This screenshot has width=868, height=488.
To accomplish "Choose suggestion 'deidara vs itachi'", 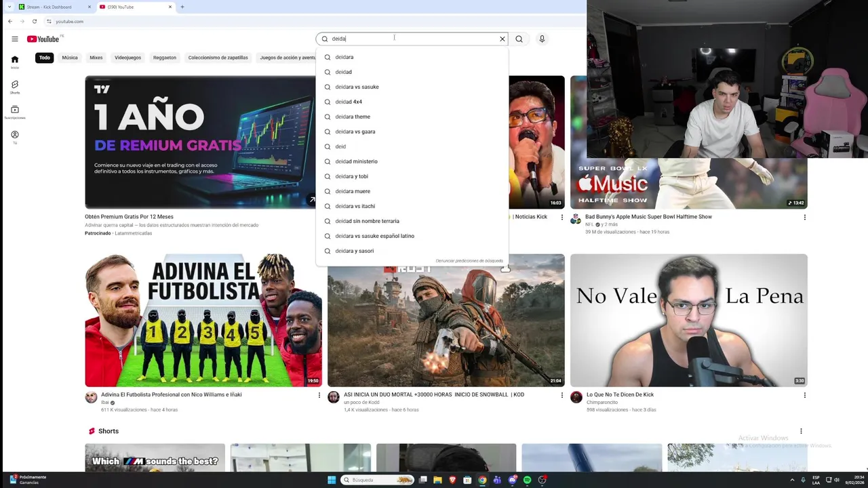I will click(x=412, y=206).
